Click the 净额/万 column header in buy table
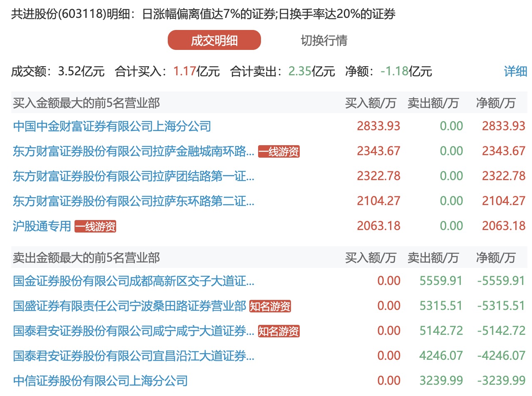The image size is (532, 396). (495, 103)
